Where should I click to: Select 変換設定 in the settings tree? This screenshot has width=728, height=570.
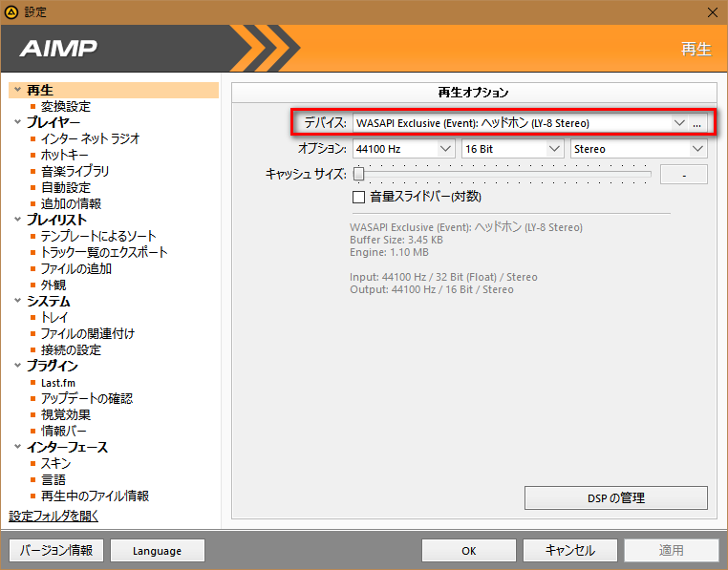click(65, 106)
